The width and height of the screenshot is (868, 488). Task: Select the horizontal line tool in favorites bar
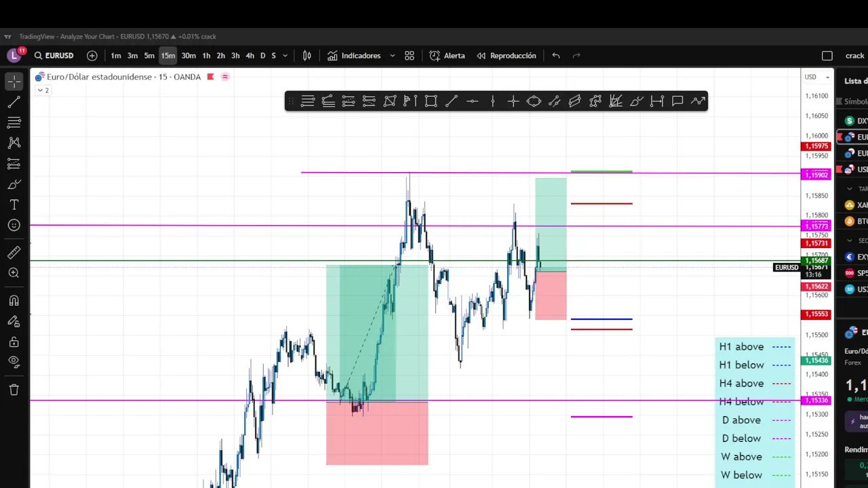pos(472,101)
